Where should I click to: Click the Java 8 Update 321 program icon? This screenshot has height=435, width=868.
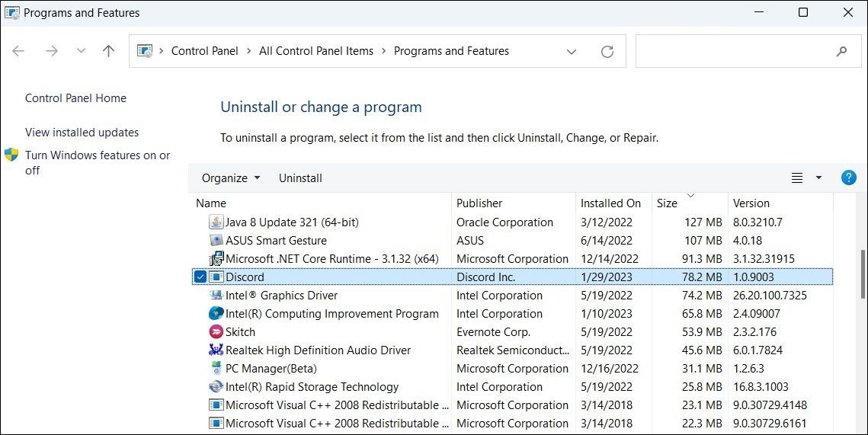click(x=216, y=222)
